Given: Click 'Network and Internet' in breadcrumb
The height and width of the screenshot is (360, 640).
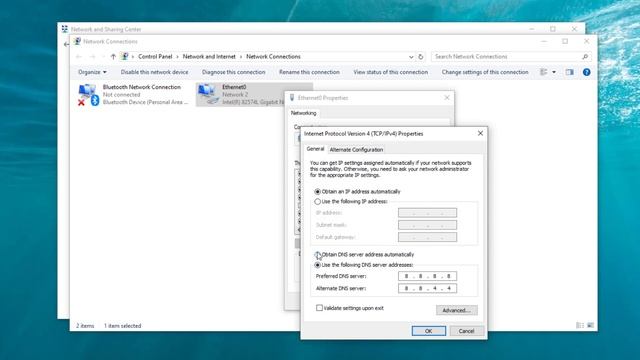Looking at the screenshot, I should (209, 57).
